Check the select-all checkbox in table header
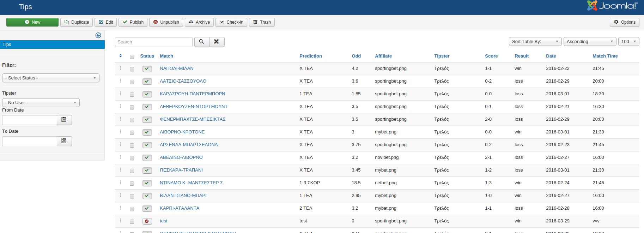The width and height of the screenshot is (644, 233). [x=132, y=56]
